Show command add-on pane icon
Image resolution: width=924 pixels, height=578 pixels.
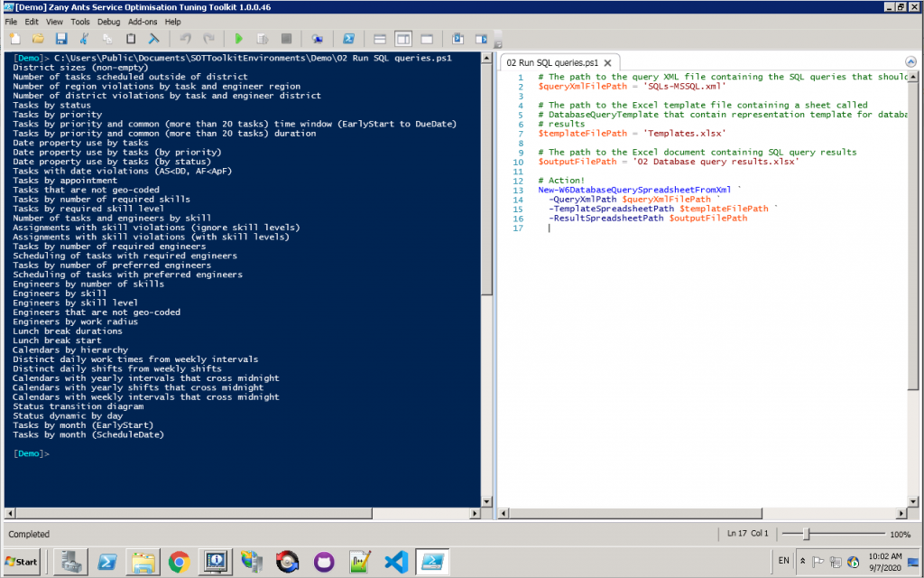[482, 39]
